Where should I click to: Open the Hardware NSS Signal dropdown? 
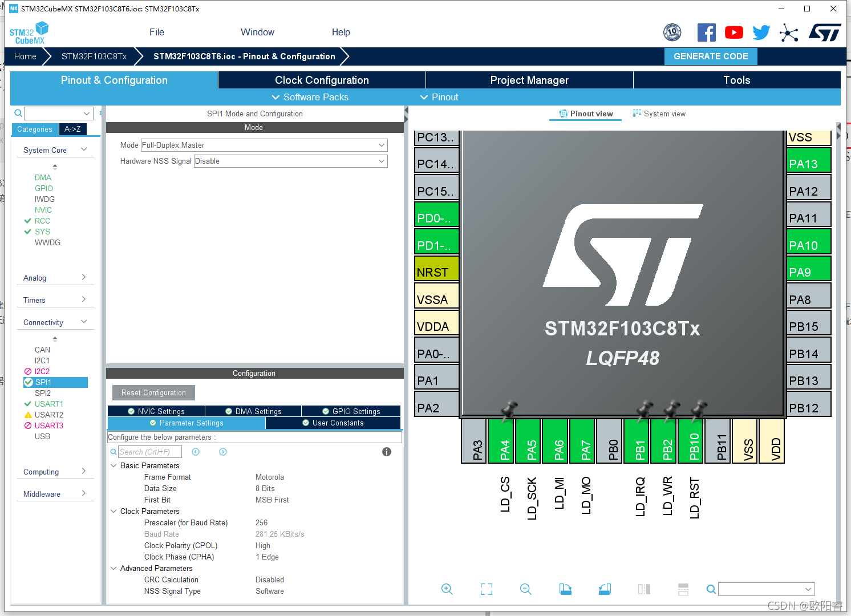[x=291, y=161]
